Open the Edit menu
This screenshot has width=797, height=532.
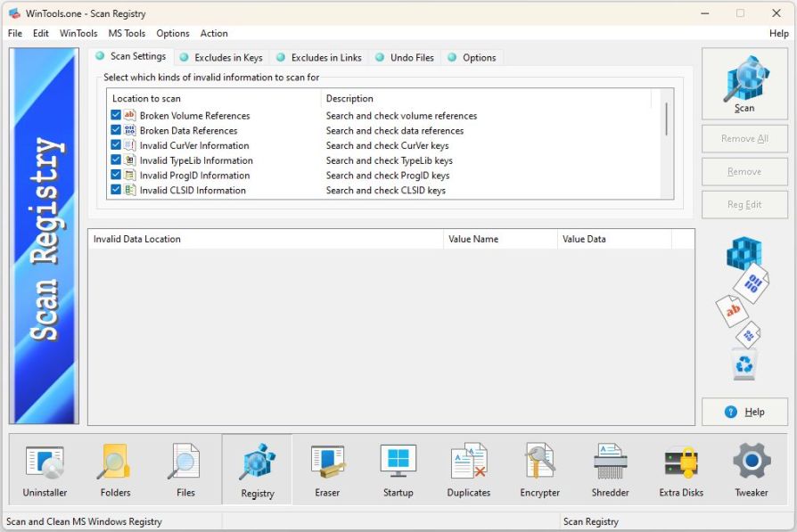click(41, 33)
